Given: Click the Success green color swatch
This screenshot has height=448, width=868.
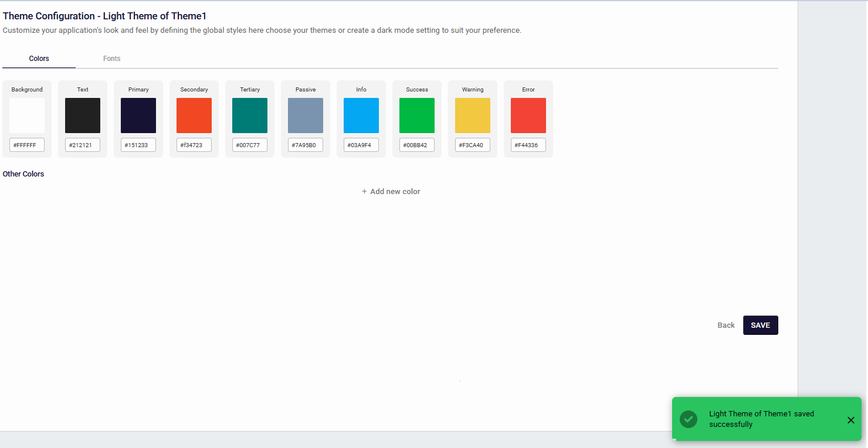Looking at the screenshot, I should 417,116.
